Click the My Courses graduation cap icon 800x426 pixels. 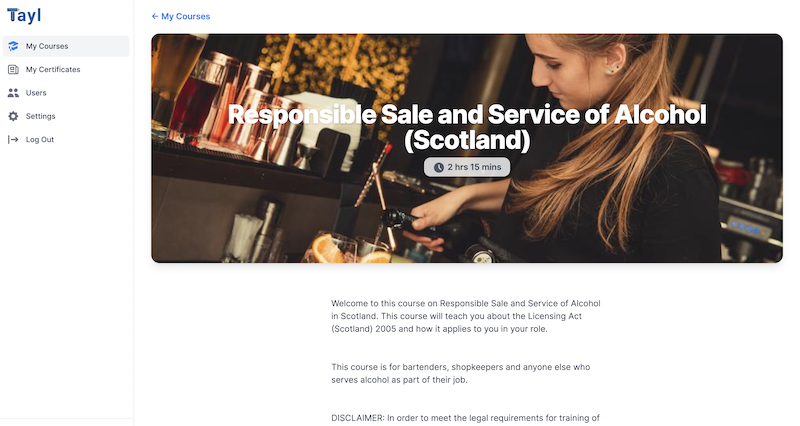pos(13,46)
